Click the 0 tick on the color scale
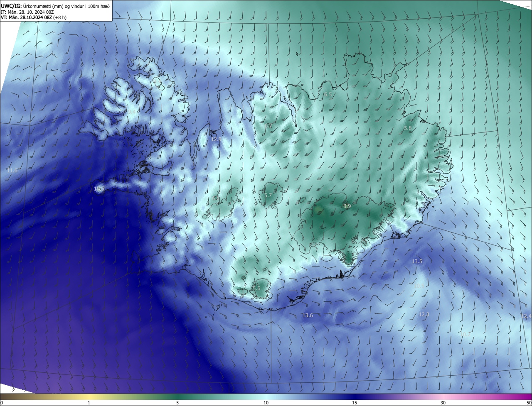 2,403
